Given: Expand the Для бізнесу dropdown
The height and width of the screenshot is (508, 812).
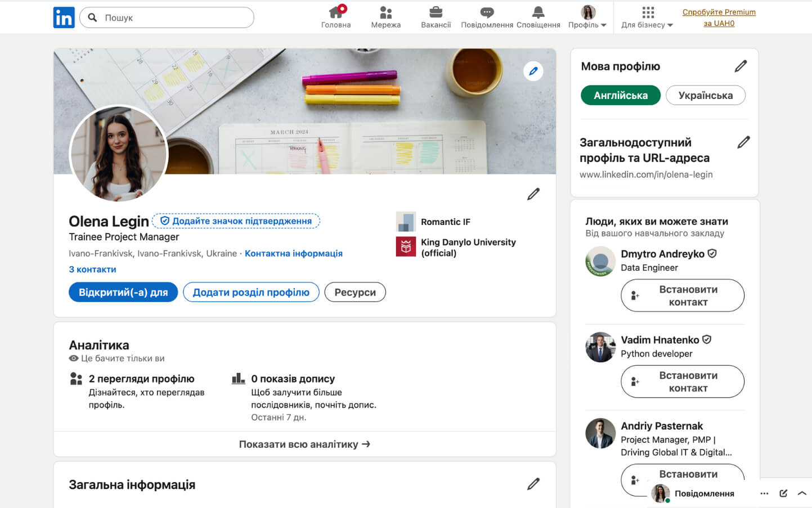Looking at the screenshot, I should [647, 17].
